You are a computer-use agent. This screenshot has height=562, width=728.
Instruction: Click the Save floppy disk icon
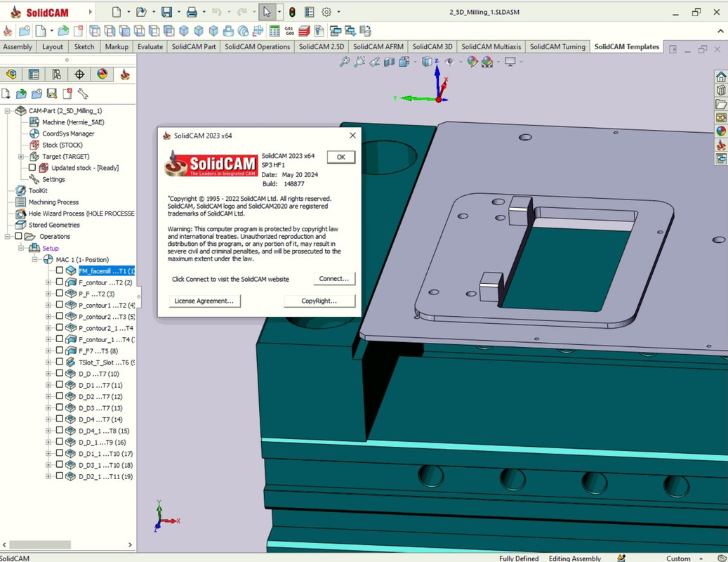tap(166, 12)
